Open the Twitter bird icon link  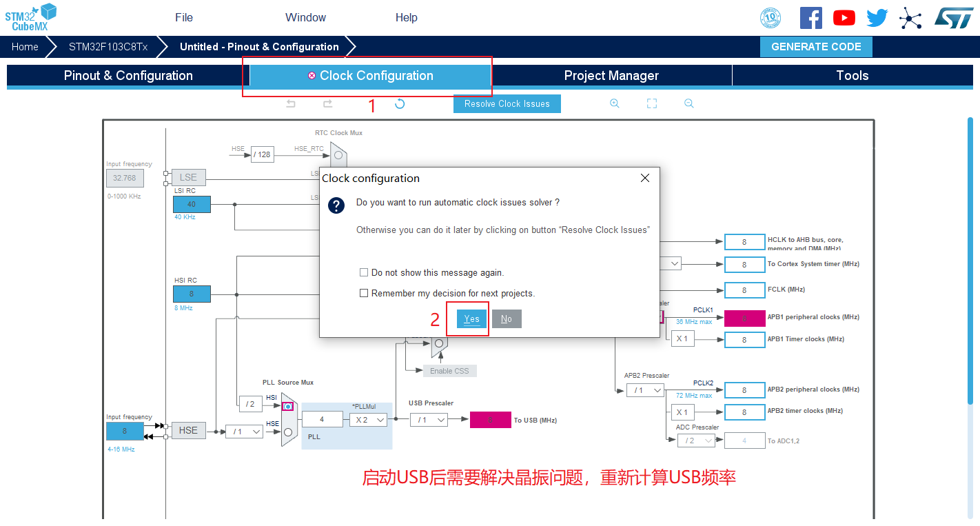coord(877,18)
